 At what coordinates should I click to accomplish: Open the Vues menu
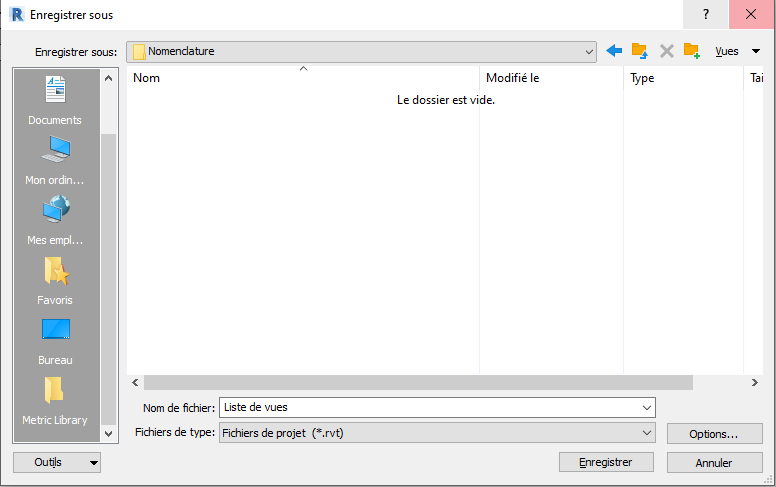pyautogui.click(x=737, y=51)
